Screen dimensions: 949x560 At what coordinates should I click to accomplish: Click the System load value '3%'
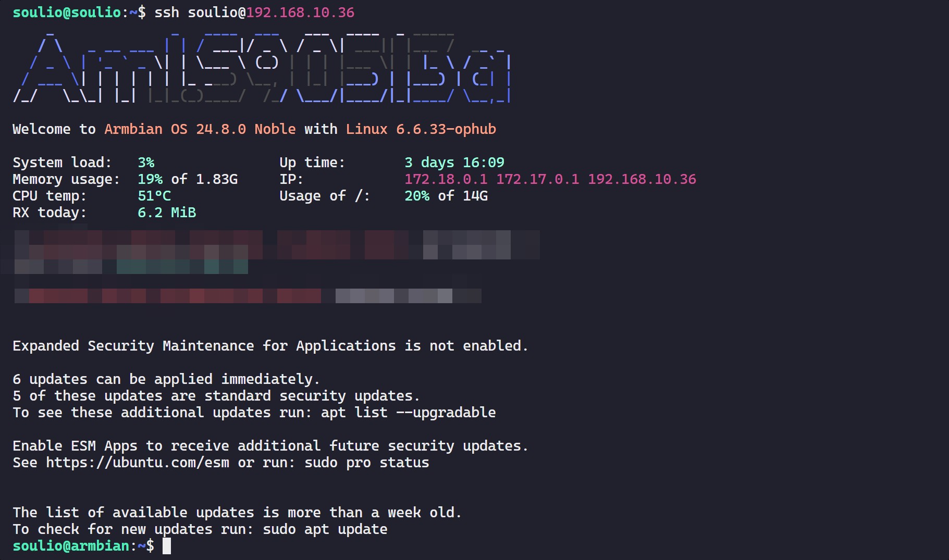(x=146, y=163)
